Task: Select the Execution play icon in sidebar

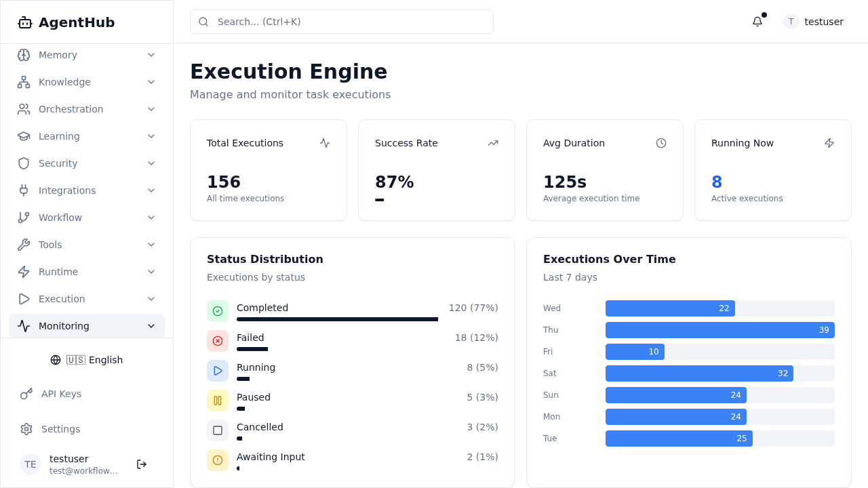Action: pos(24,299)
